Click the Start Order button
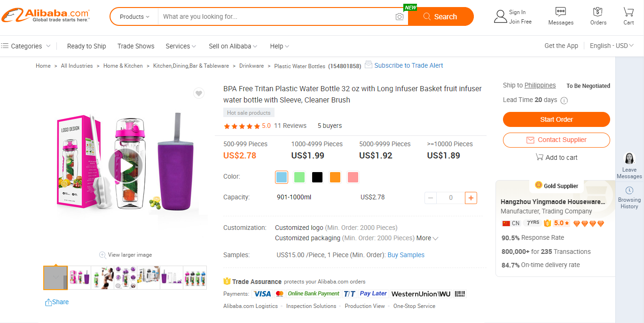The image size is (644, 323). (x=556, y=119)
